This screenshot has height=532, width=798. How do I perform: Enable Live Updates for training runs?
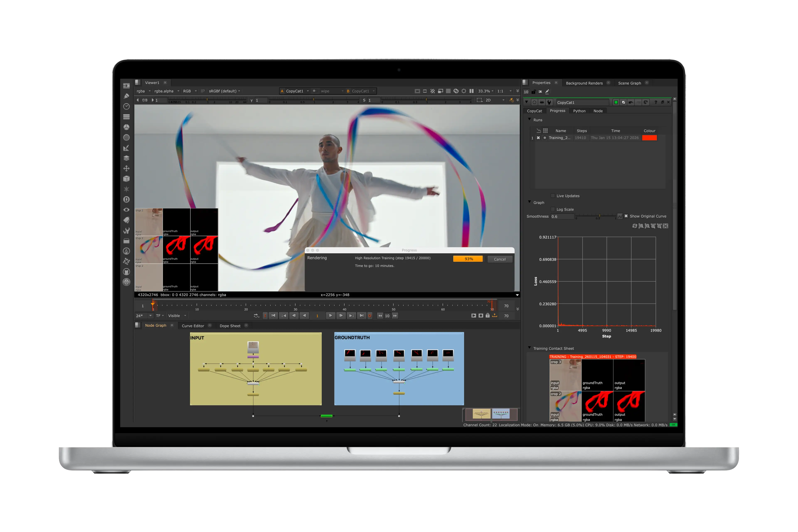[553, 196]
